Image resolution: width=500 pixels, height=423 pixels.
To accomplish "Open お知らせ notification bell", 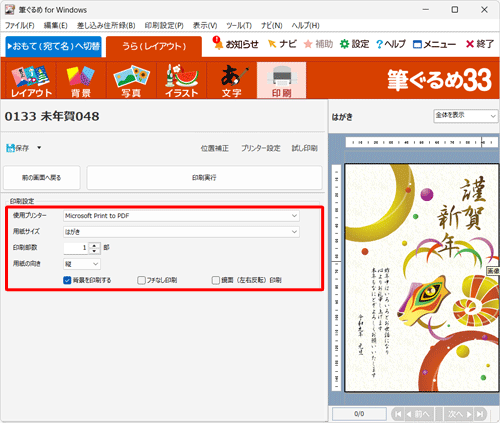I will click(235, 44).
